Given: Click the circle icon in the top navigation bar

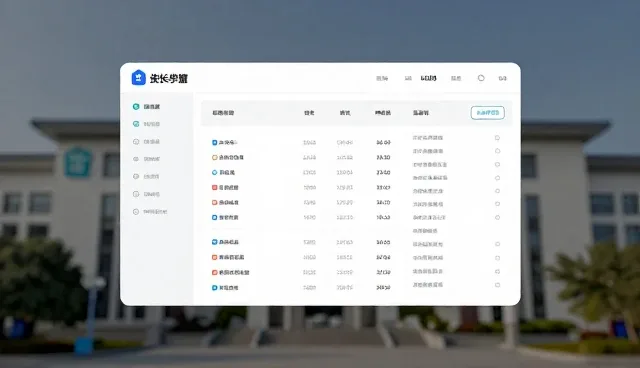Looking at the screenshot, I should (481, 78).
